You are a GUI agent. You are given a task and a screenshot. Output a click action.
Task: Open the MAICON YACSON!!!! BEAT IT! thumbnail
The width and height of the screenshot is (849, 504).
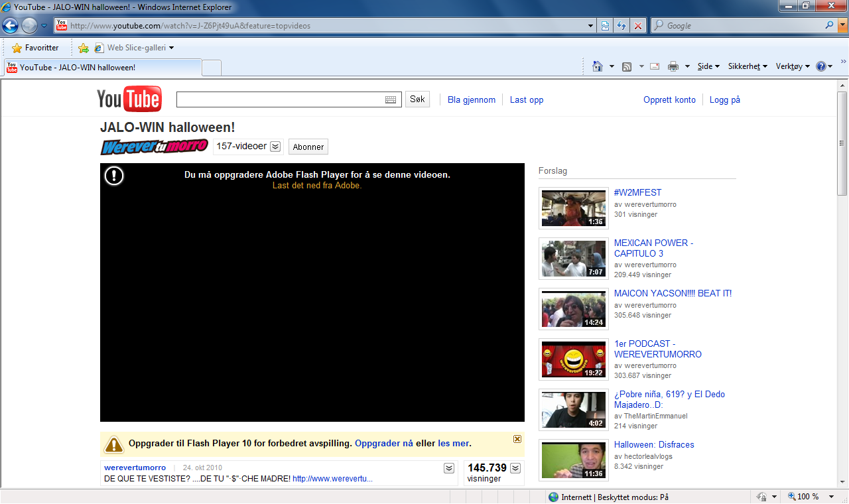pyautogui.click(x=574, y=309)
